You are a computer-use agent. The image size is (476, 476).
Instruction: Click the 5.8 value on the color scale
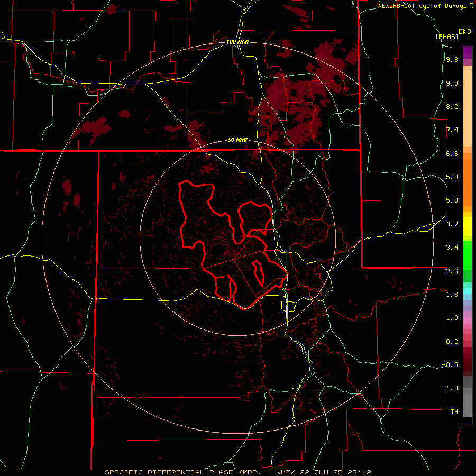pyautogui.click(x=452, y=177)
